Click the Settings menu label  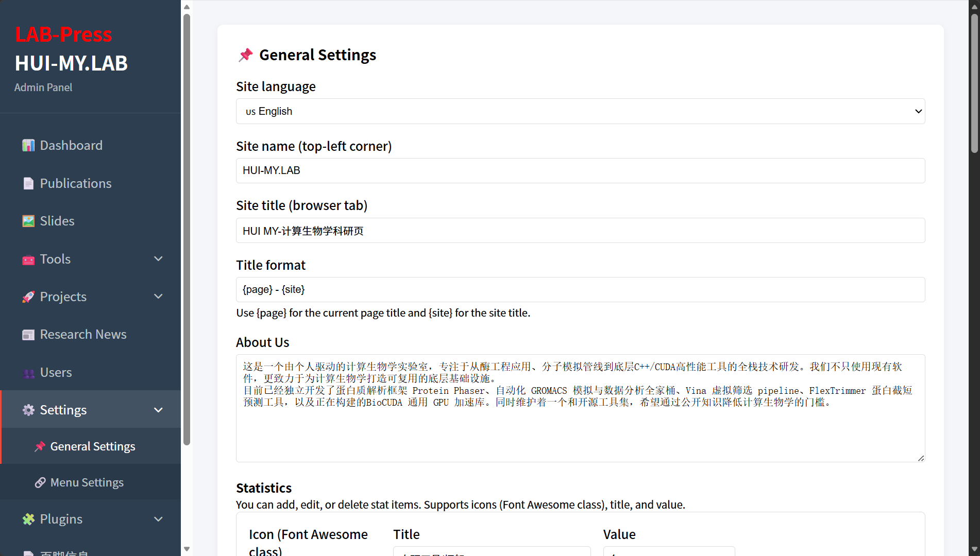click(63, 410)
